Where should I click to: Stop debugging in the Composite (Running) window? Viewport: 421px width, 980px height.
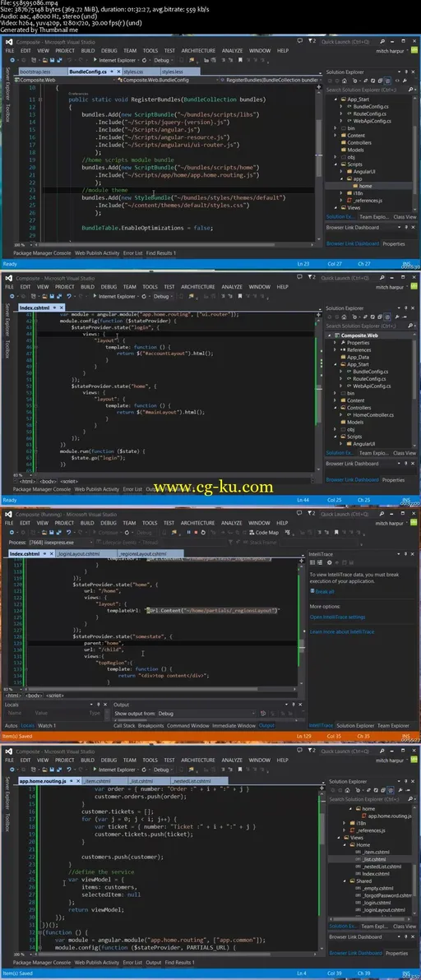[196, 533]
